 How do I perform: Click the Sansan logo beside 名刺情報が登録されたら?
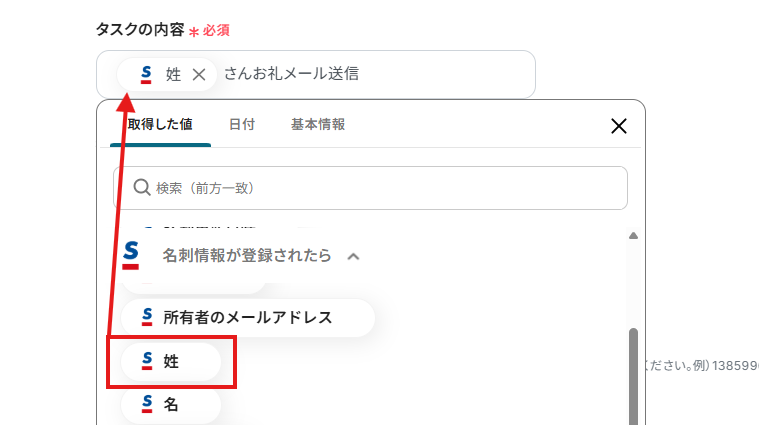131,255
